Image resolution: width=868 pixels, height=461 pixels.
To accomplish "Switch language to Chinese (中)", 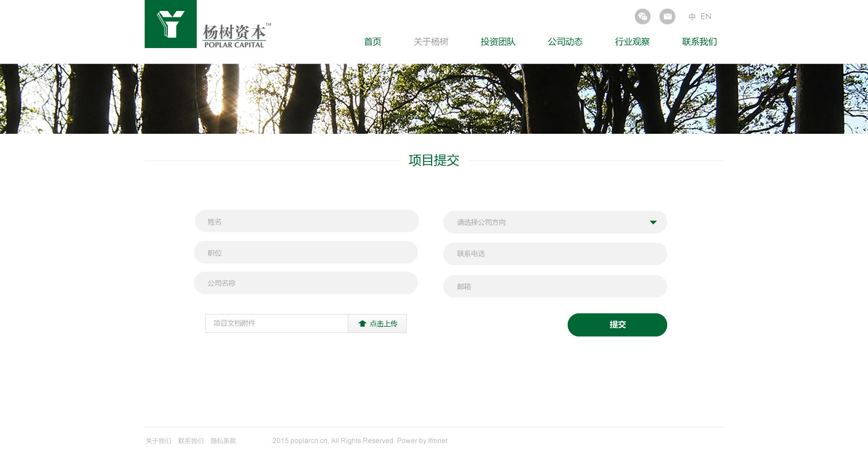I will coord(692,17).
